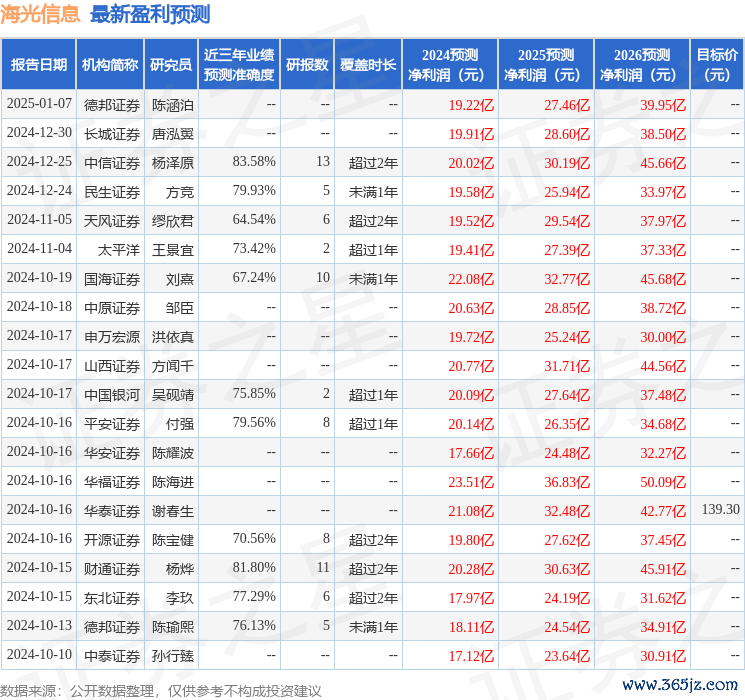745x700 pixels.
Task: Select institution 山西证券
Action: (x=112, y=366)
